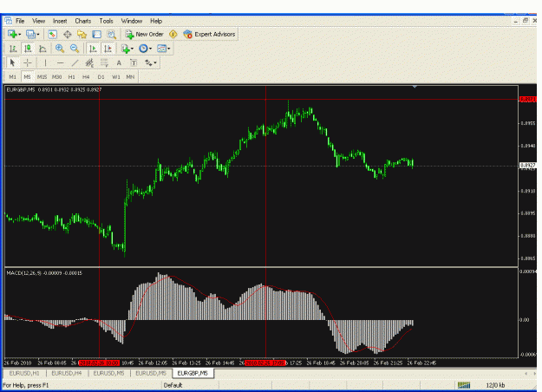The height and width of the screenshot is (392, 542).
Task: Click the application icon left of File
Action: coord(8,21)
